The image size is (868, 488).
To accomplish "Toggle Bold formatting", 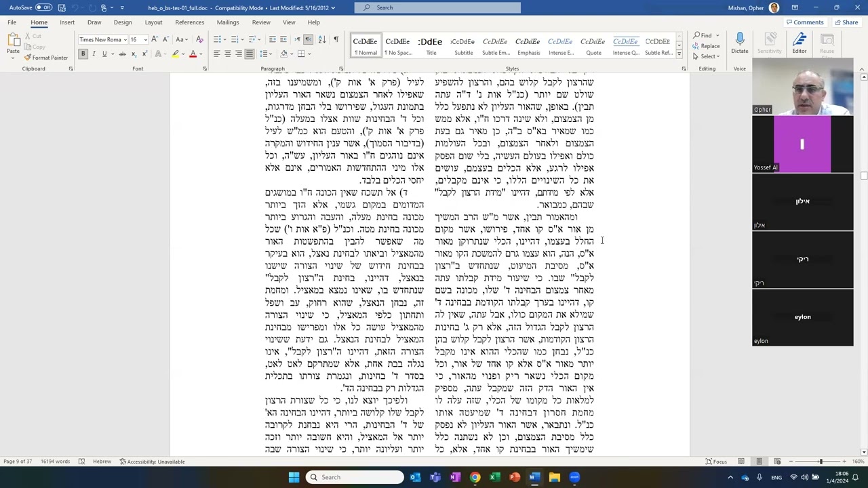I will pyautogui.click(x=83, y=54).
